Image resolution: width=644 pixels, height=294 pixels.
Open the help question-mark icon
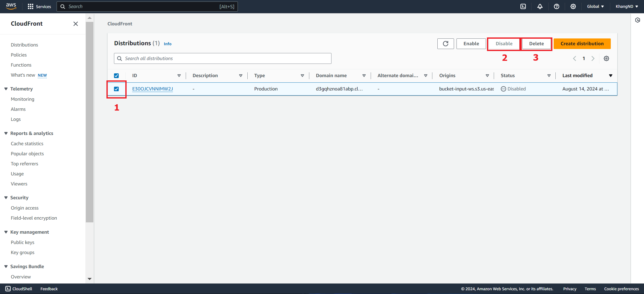pos(556,7)
